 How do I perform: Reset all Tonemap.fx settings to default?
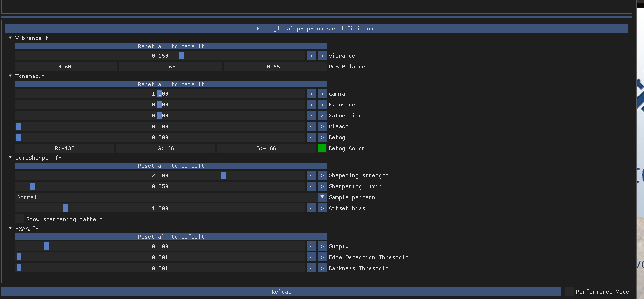click(171, 84)
